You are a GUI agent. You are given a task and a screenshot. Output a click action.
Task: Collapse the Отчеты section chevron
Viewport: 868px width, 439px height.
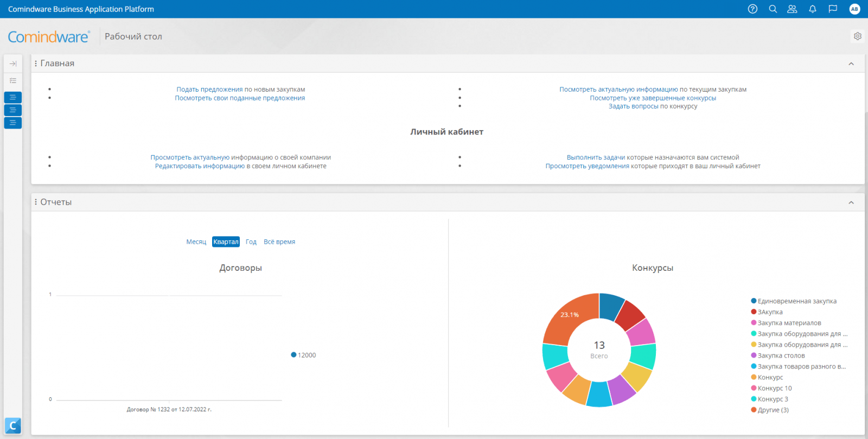pyautogui.click(x=851, y=202)
